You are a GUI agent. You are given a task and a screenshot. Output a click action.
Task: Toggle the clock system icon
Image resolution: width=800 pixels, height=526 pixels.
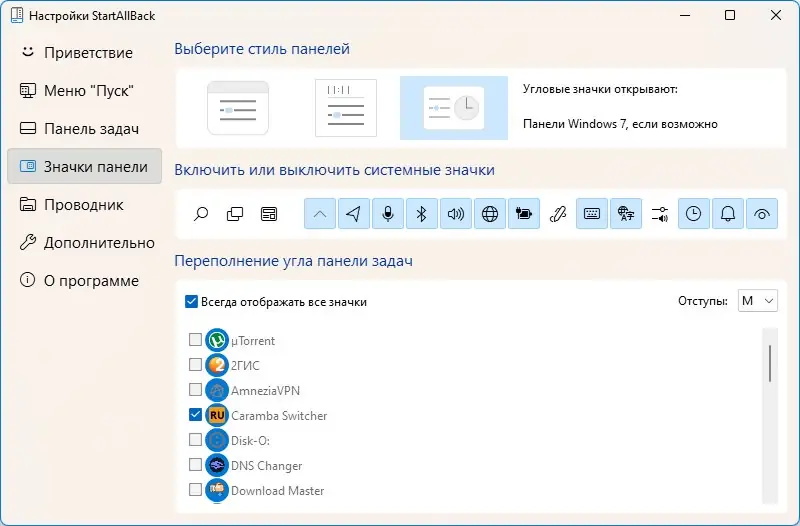pos(693,214)
